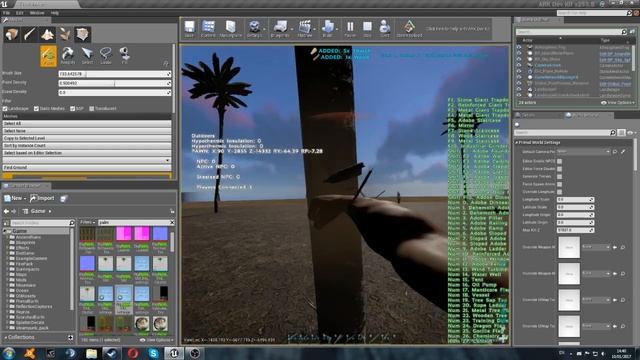The width and height of the screenshot is (640, 360).
Task: Switch to Foliage mode icon
Action: pos(65,34)
